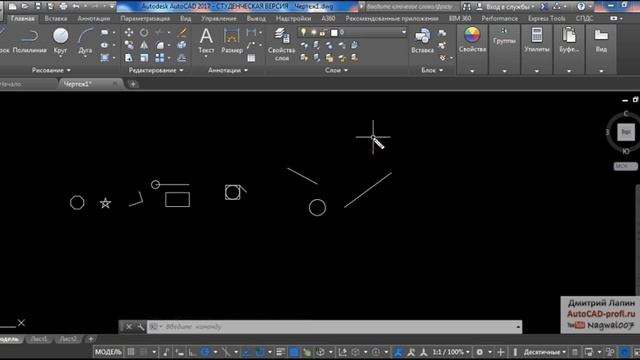640x360 pixels.
Task: Activate the Erase tool in Редактирование panel
Action: pos(182,32)
